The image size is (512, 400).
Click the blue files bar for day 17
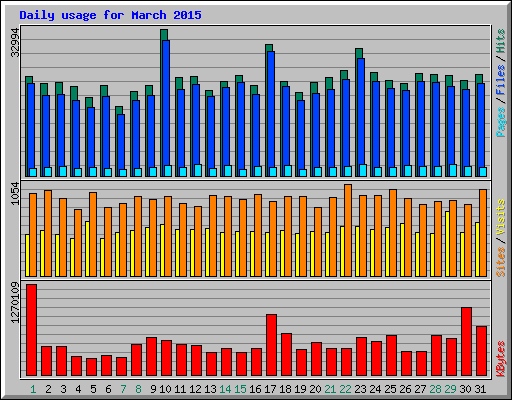[x=271, y=109]
